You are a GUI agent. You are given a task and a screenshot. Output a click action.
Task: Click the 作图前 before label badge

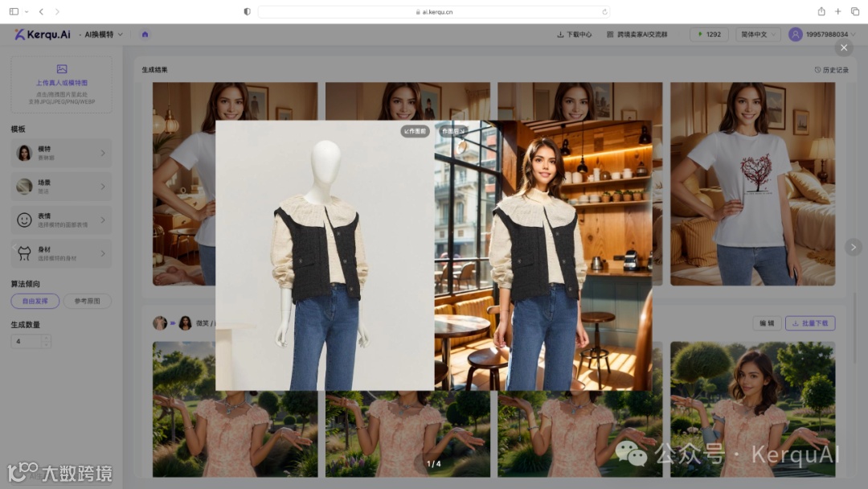click(416, 131)
